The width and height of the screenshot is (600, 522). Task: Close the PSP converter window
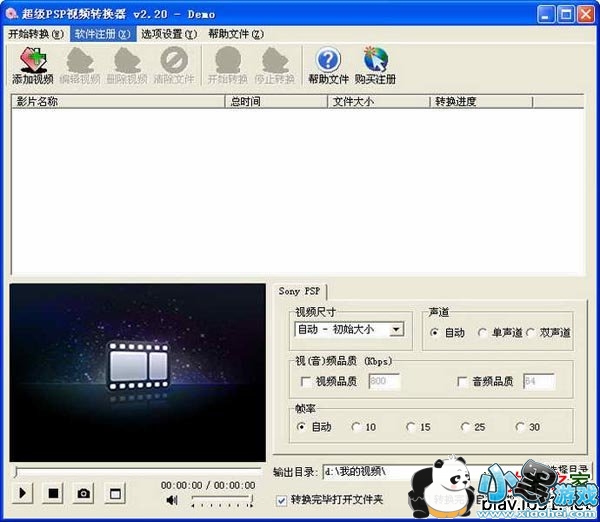[585, 15]
